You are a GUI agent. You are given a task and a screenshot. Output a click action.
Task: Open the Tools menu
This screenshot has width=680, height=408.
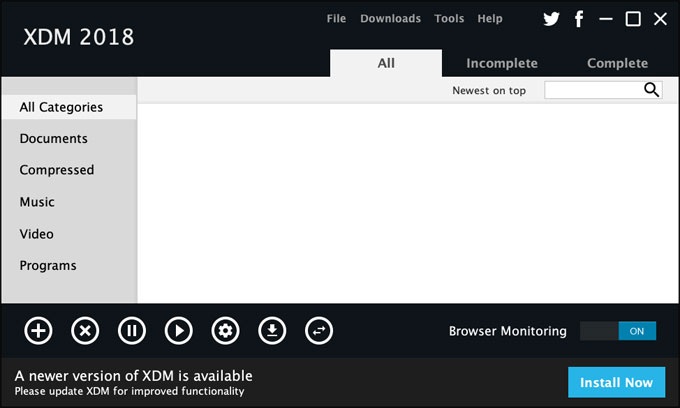[449, 19]
